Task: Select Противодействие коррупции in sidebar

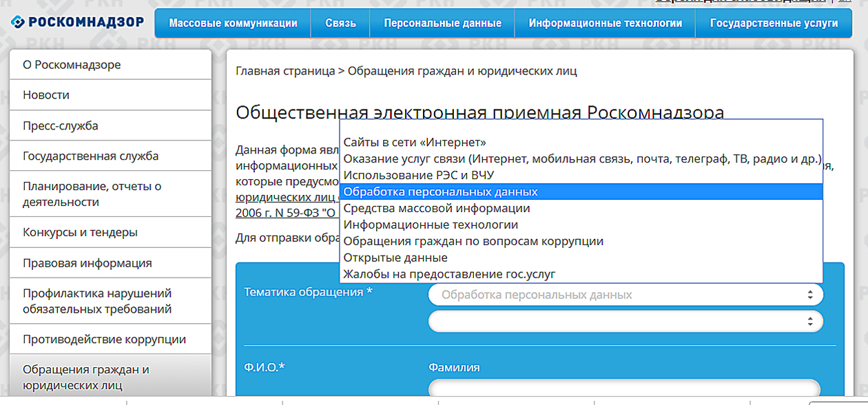Action: click(x=110, y=339)
